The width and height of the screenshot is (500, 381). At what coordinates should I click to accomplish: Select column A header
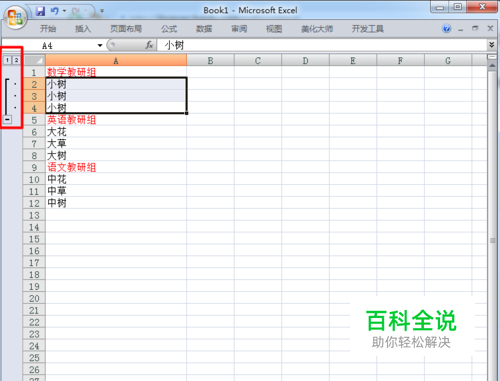[116, 61]
